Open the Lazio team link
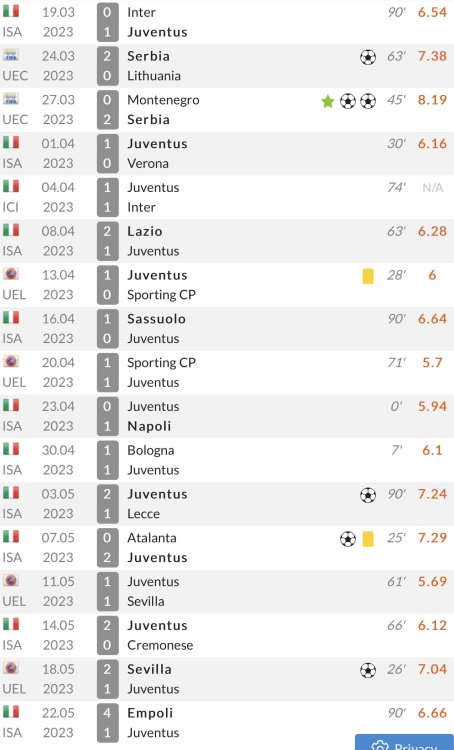The width and height of the screenshot is (454, 750). (x=144, y=232)
